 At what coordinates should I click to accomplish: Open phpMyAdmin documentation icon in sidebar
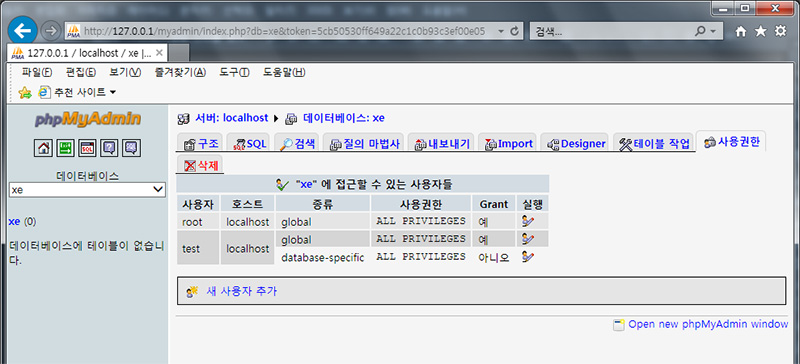(110, 148)
